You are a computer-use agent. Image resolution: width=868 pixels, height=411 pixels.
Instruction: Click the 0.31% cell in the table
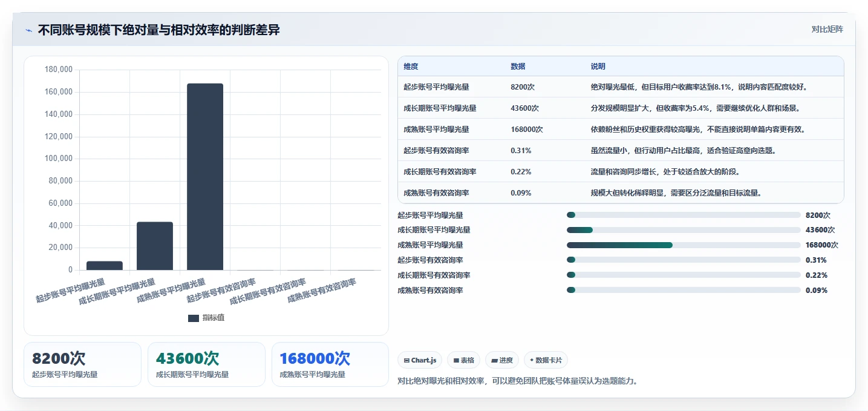point(521,151)
